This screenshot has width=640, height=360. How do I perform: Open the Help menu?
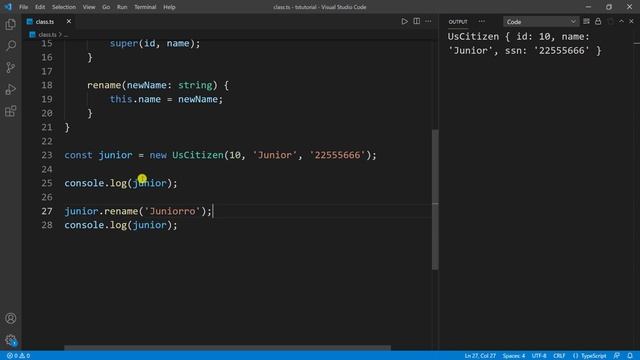pyautogui.click(x=169, y=7)
